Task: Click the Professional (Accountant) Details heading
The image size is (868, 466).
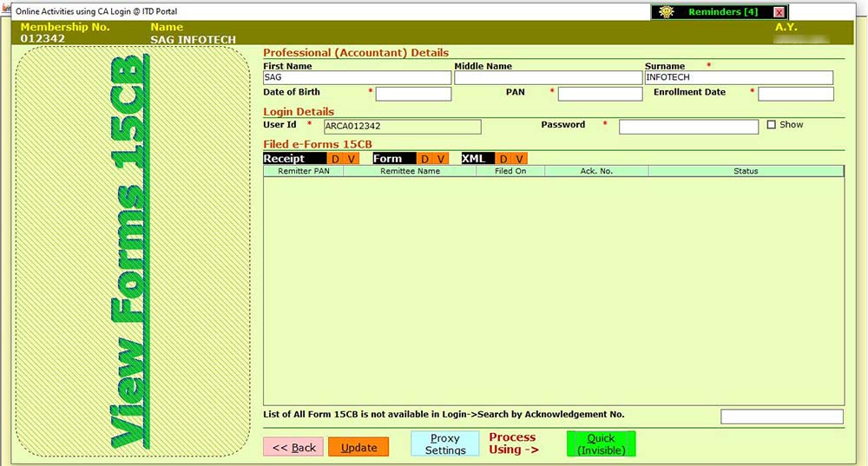Action: tap(356, 53)
